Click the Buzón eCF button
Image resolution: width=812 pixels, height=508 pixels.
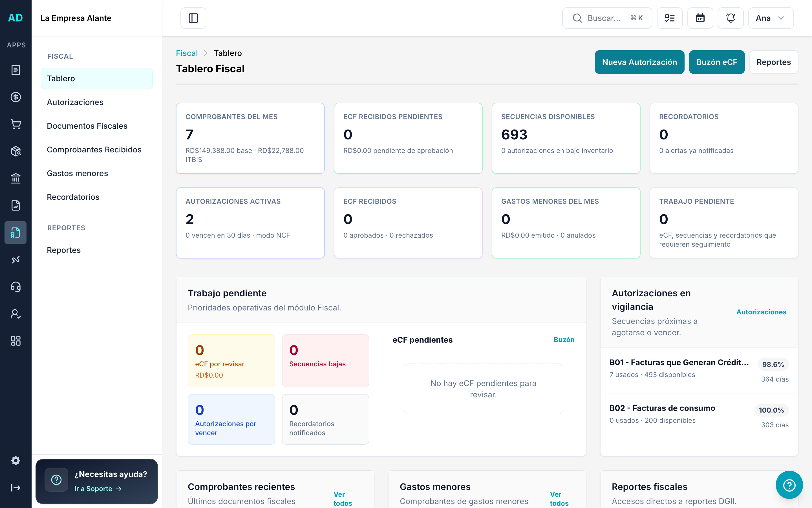coord(717,62)
